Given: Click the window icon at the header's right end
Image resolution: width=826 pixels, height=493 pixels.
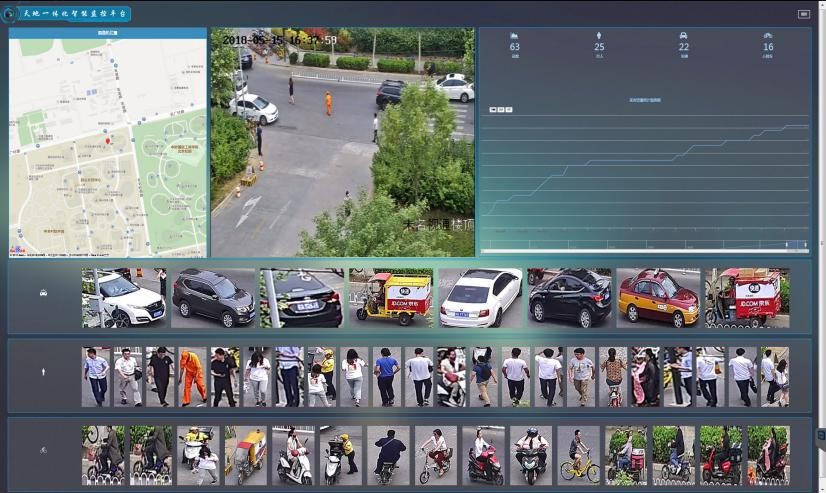Looking at the screenshot, I should 803,14.
